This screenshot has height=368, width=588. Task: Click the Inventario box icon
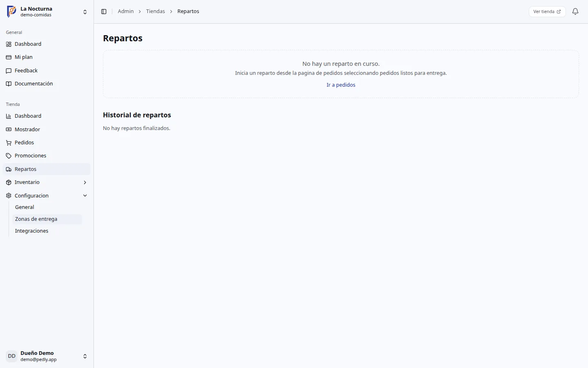9,182
